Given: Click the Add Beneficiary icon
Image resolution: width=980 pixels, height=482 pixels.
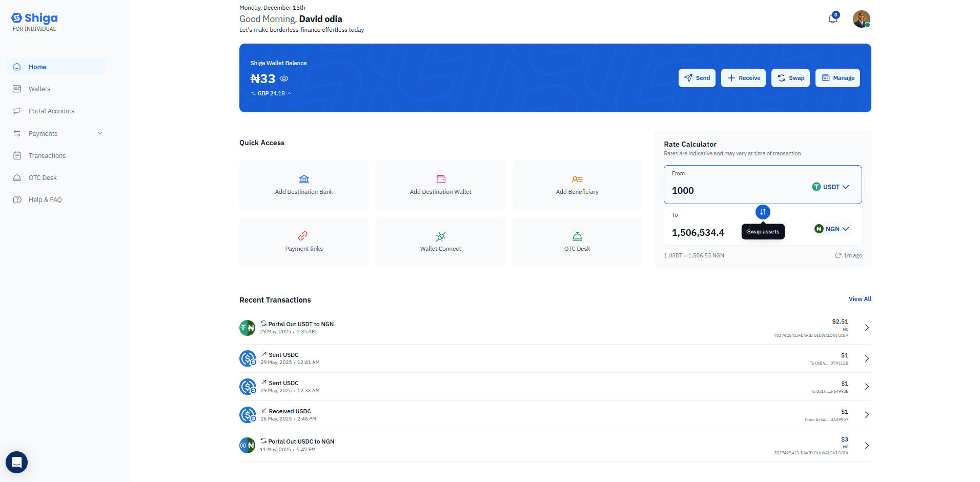Looking at the screenshot, I should click(577, 179).
